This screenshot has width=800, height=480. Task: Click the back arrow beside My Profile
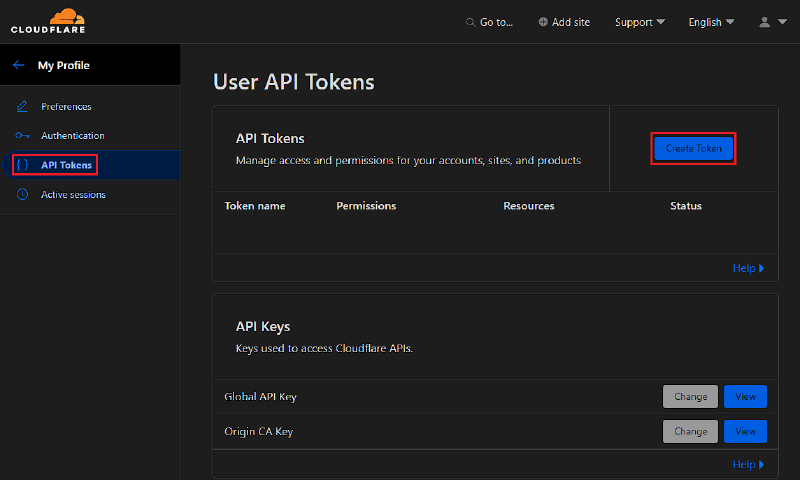click(x=18, y=65)
